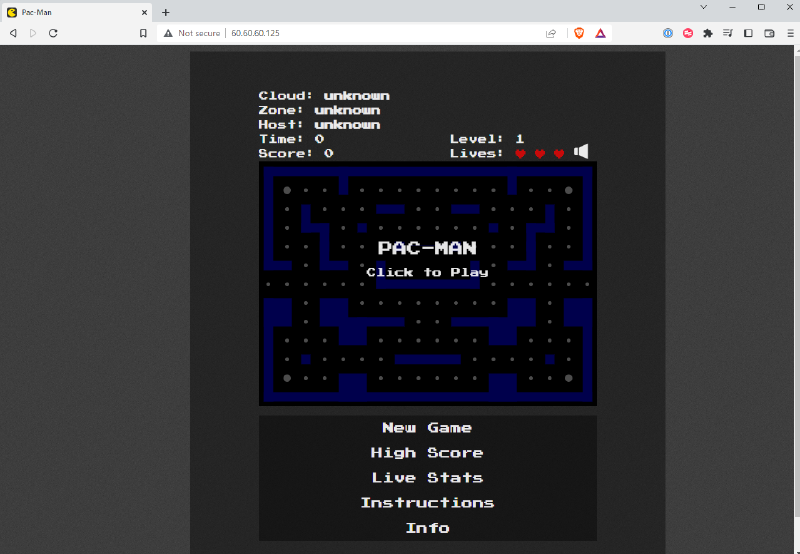Open the share page icon
This screenshot has height=554, width=800.
pyautogui.click(x=551, y=33)
